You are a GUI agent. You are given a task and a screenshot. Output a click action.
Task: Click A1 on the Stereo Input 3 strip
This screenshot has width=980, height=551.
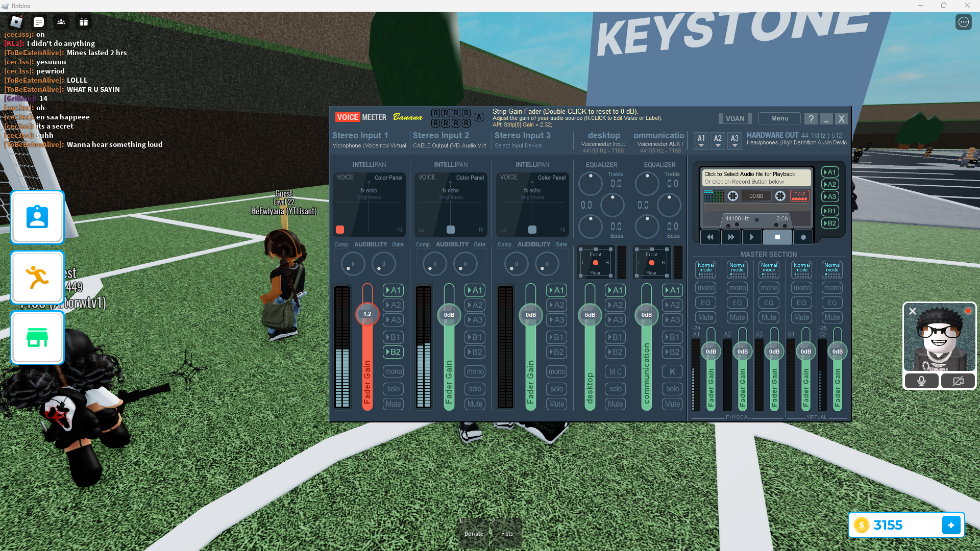coord(556,290)
